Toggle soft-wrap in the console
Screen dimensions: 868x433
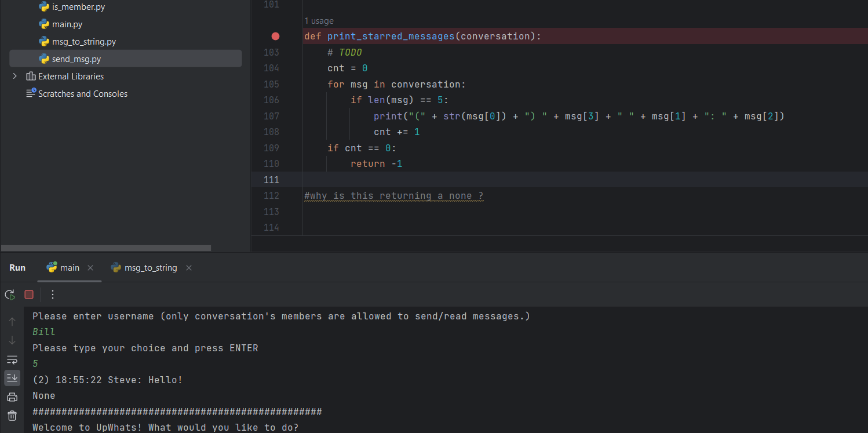tap(12, 359)
